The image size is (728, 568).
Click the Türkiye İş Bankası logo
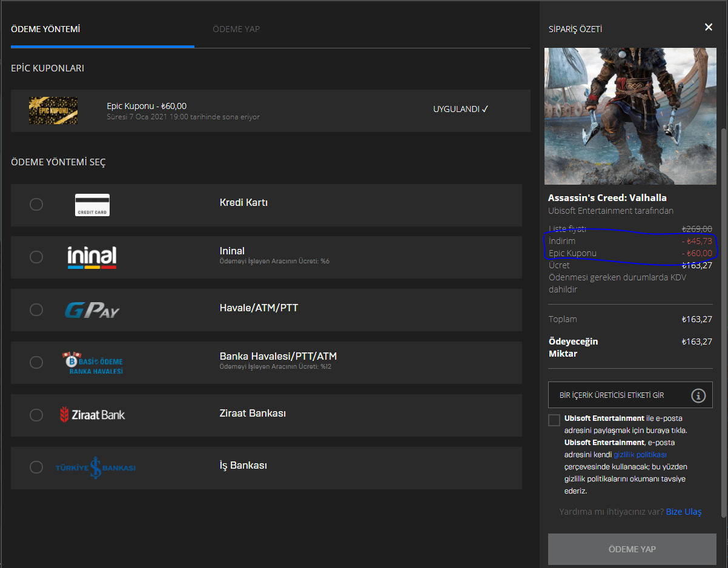[x=95, y=467]
